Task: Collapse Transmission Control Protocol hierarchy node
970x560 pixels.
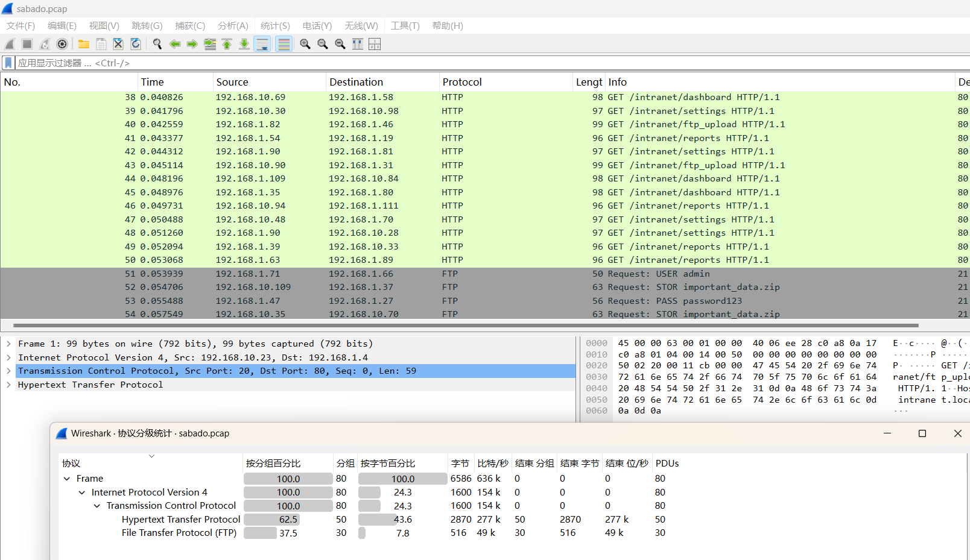Action: (x=97, y=506)
